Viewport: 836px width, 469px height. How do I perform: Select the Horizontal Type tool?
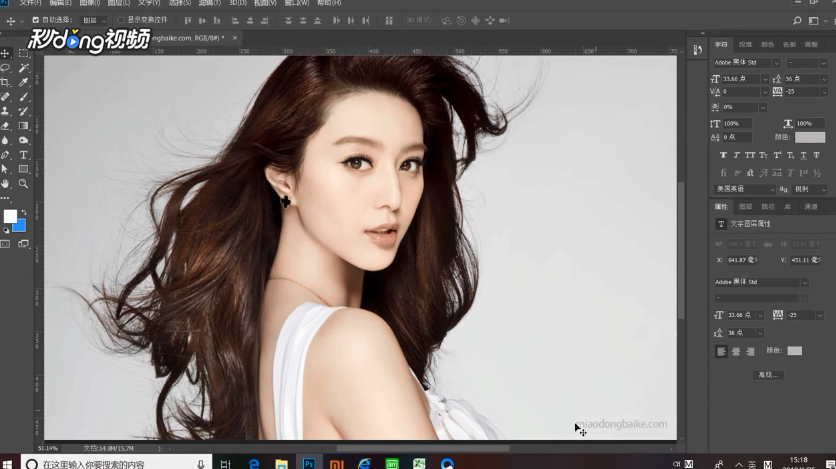point(23,155)
